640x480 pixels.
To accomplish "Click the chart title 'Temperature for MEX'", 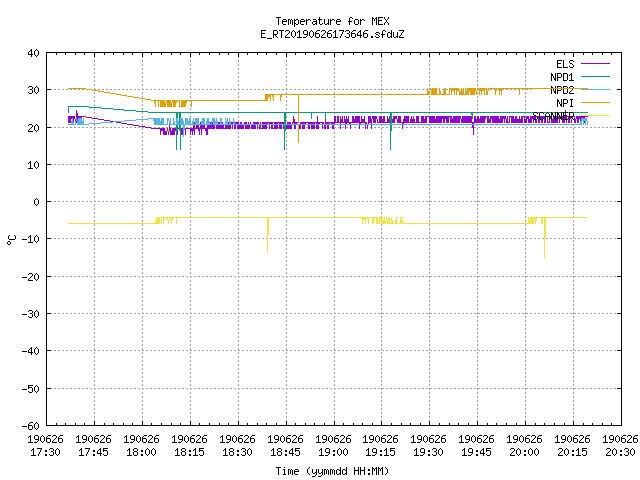I will pos(332,21).
